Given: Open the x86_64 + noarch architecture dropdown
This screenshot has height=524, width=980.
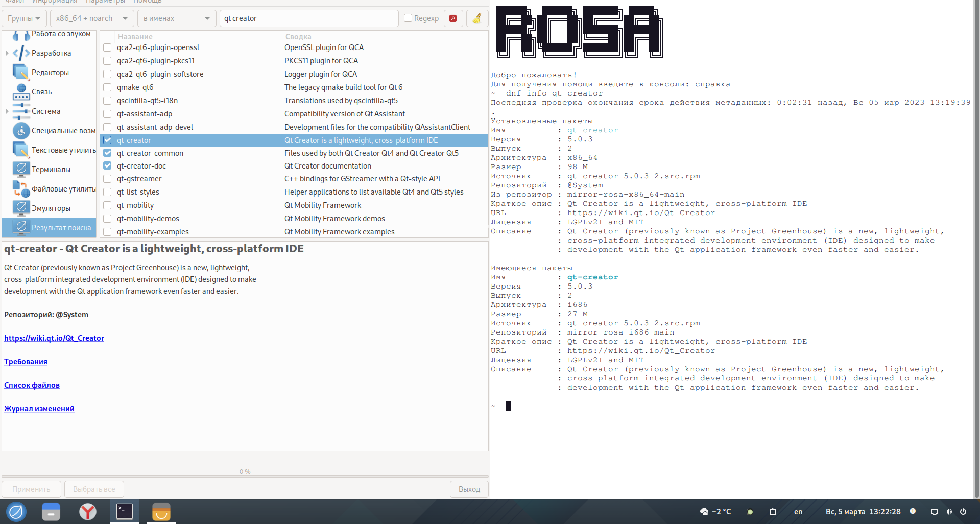Looking at the screenshot, I should (92, 18).
